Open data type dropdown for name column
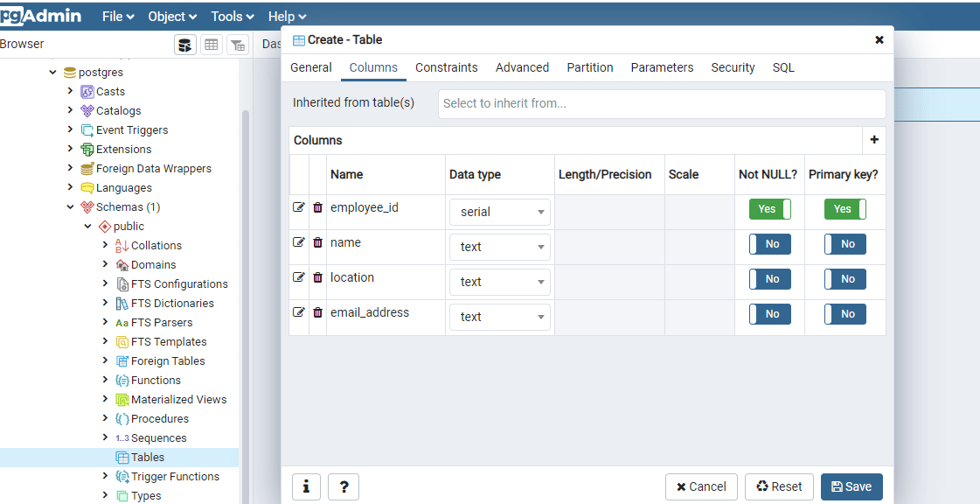Viewport: 980px width, 504px height. pyautogui.click(x=500, y=247)
